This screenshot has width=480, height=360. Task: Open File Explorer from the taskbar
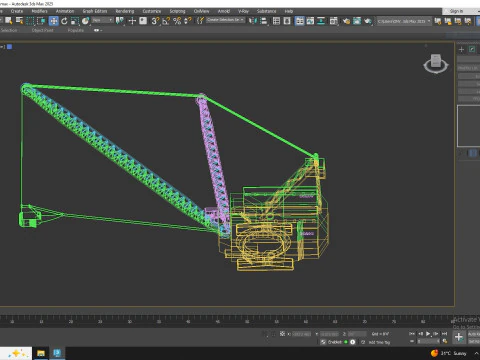[x=41, y=353]
